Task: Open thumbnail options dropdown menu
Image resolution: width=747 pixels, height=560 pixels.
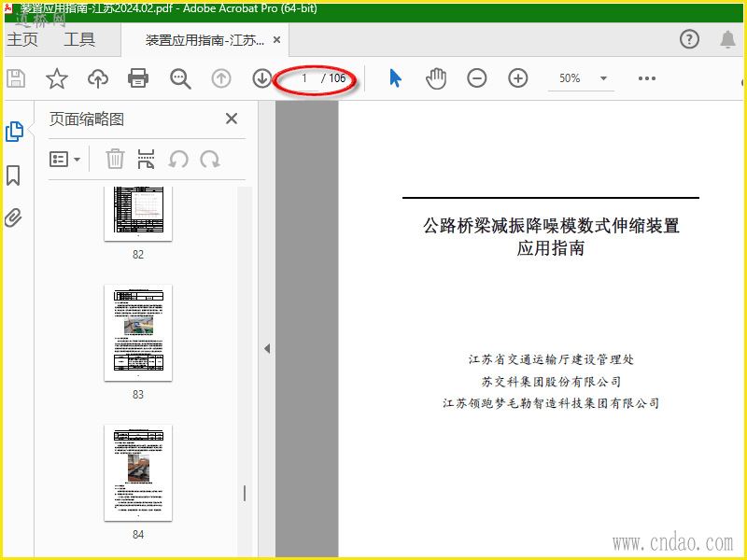Action: [x=64, y=159]
